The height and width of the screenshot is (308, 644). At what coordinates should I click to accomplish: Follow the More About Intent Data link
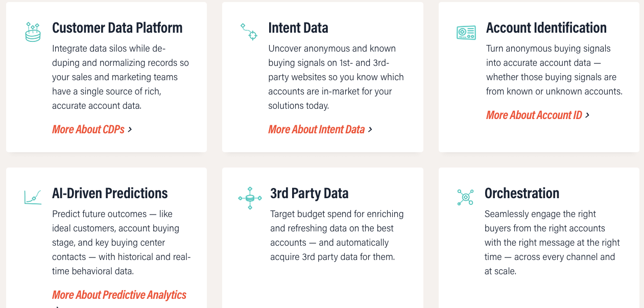[x=316, y=129]
